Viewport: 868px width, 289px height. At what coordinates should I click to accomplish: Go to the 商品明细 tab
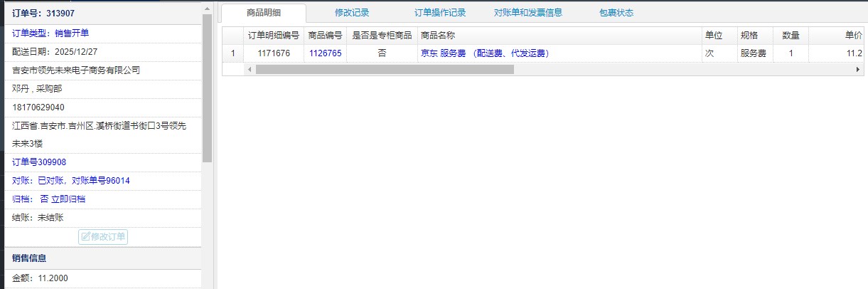[x=264, y=13]
